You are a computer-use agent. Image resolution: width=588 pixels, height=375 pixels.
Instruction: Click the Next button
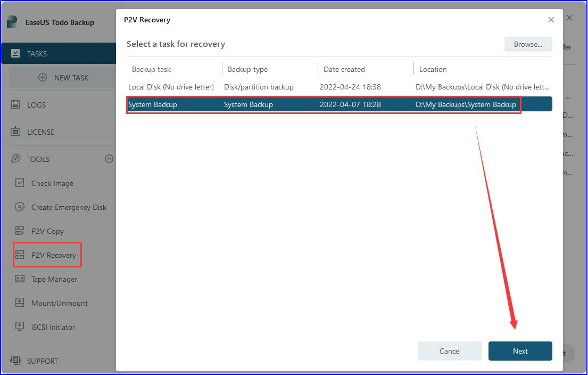coord(520,351)
